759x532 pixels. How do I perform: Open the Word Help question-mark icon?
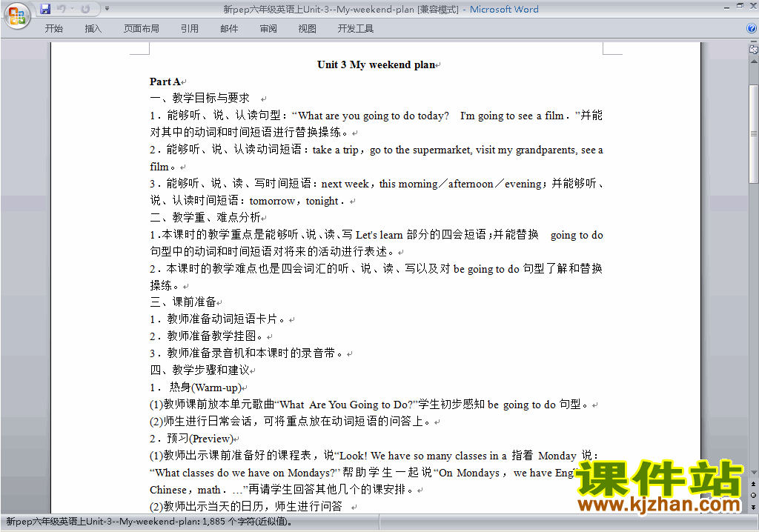tap(752, 29)
